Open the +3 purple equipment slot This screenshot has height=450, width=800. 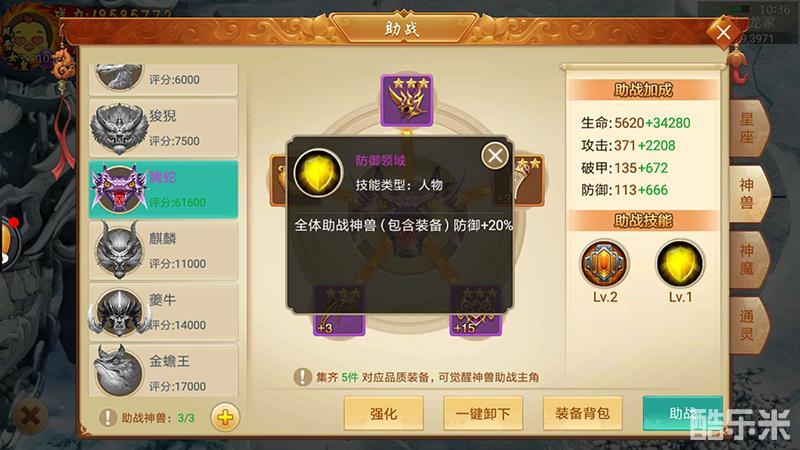point(339,311)
